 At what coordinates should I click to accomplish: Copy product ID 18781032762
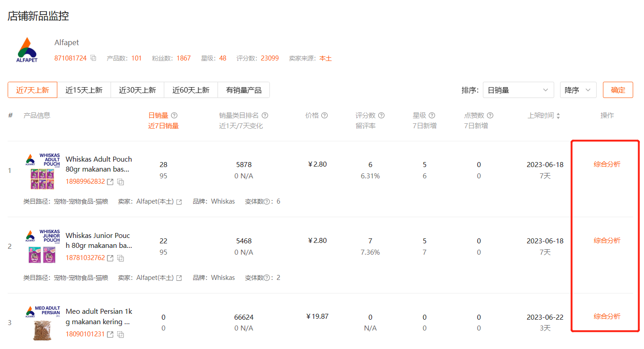click(x=120, y=258)
